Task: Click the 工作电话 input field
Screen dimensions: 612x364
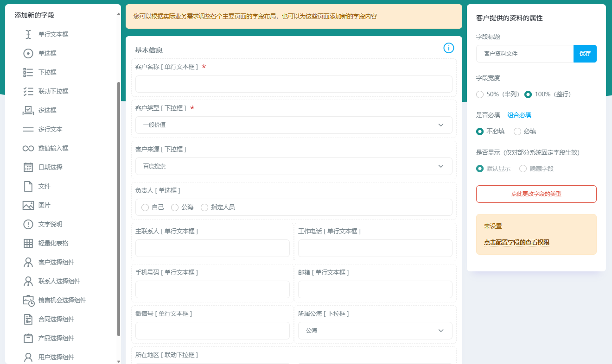Action: [x=375, y=248]
